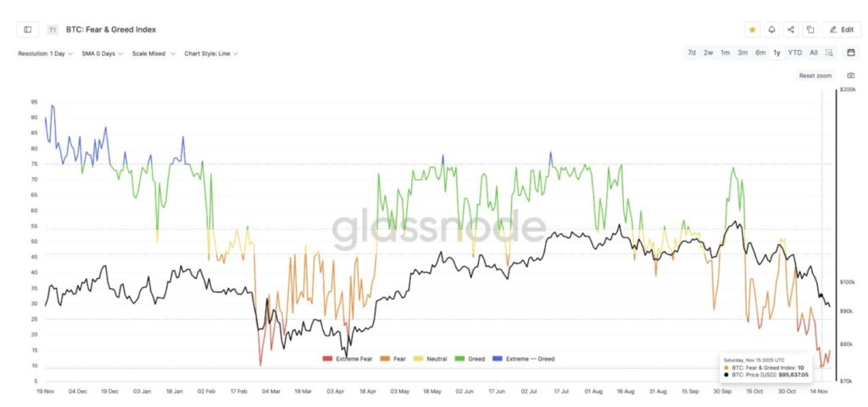Expand the Resolution: 1 Day dropdown
Viewport: 868px width, 407px height.
tap(45, 53)
